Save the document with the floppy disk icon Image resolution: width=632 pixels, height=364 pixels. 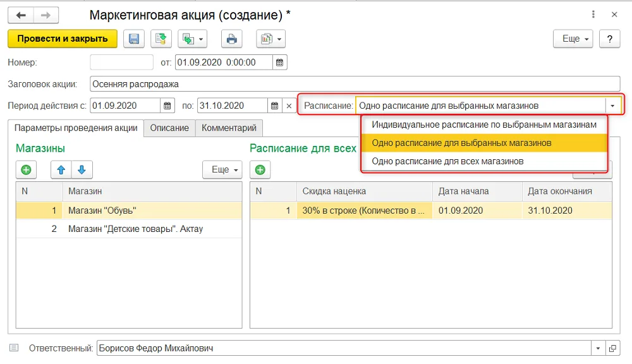click(x=134, y=39)
